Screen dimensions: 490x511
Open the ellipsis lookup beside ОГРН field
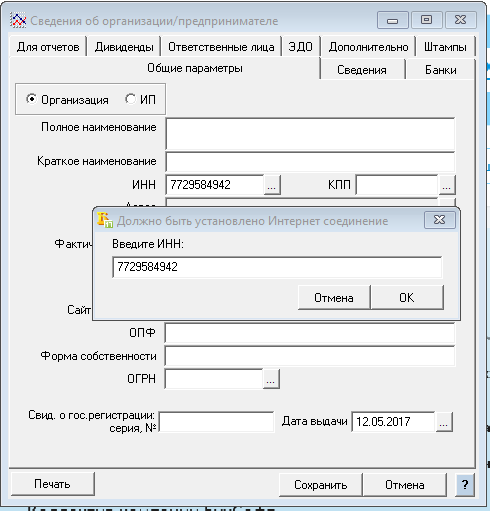point(271,379)
